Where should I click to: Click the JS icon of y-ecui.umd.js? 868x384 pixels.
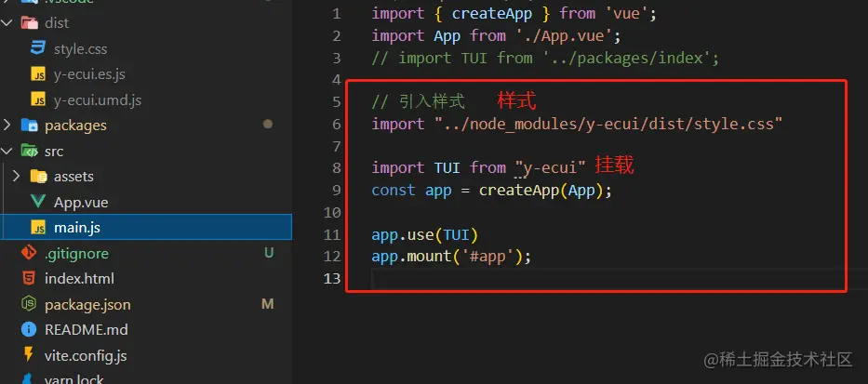click(x=38, y=100)
